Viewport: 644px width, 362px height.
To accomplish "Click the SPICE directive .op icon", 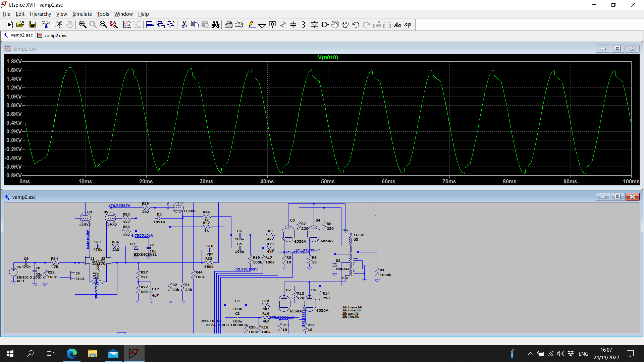I will (x=408, y=24).
